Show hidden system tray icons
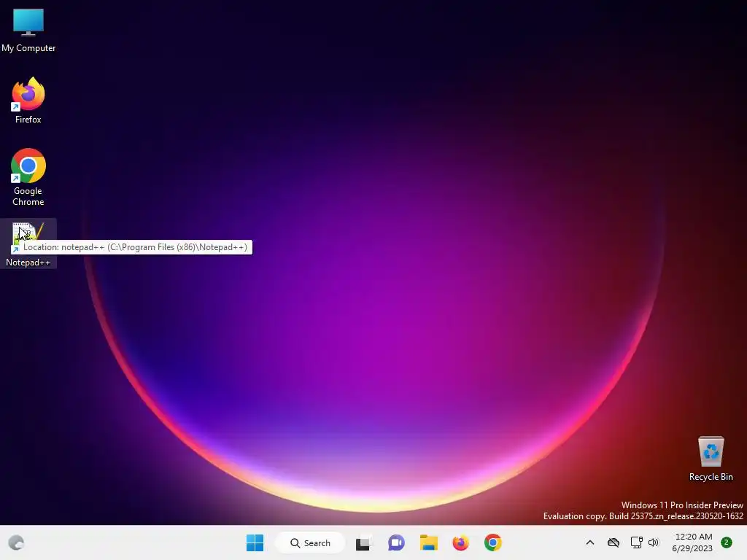Image resolution: width=747 pixels, height=560 pixels. pyautogui.click(x=589, y=542)
